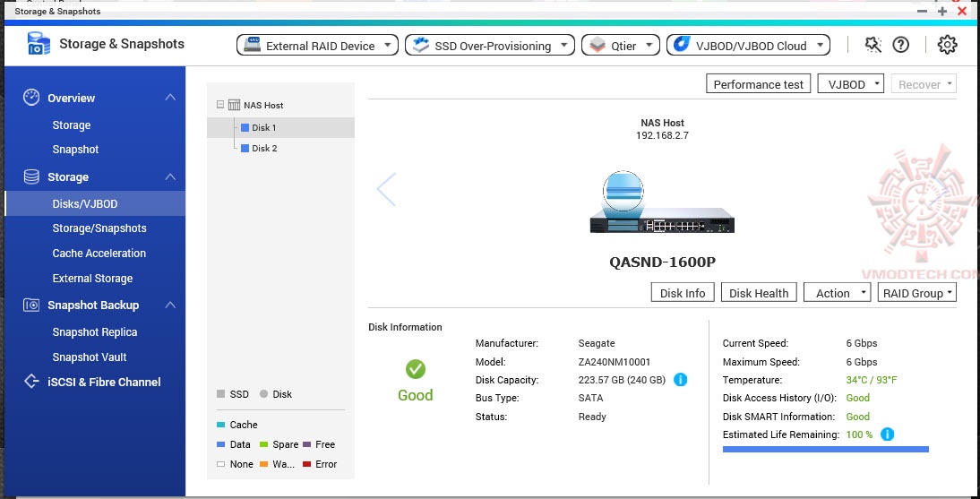
Task: Open iSCSI & Fibre Channel section
Action: click(104, 382)
